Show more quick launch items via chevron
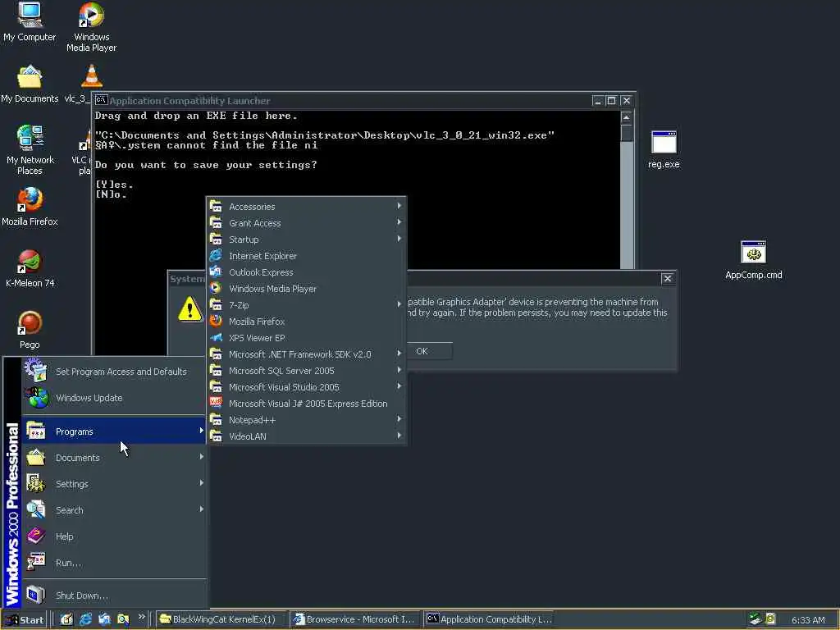The height and width of the screenshot is (630, 840). coord(141,617)
